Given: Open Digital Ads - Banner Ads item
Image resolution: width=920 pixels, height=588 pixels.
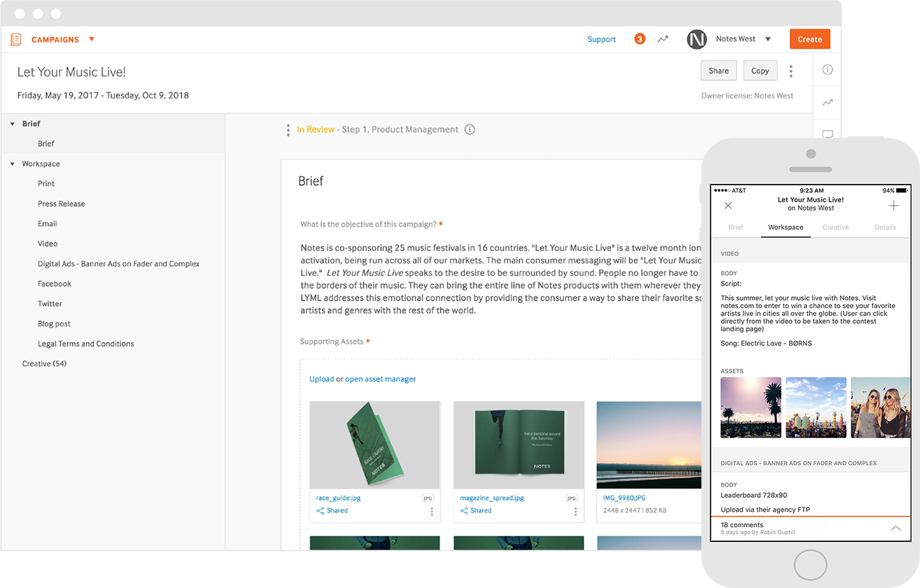Looking at the screenshot, I should 118,263.
